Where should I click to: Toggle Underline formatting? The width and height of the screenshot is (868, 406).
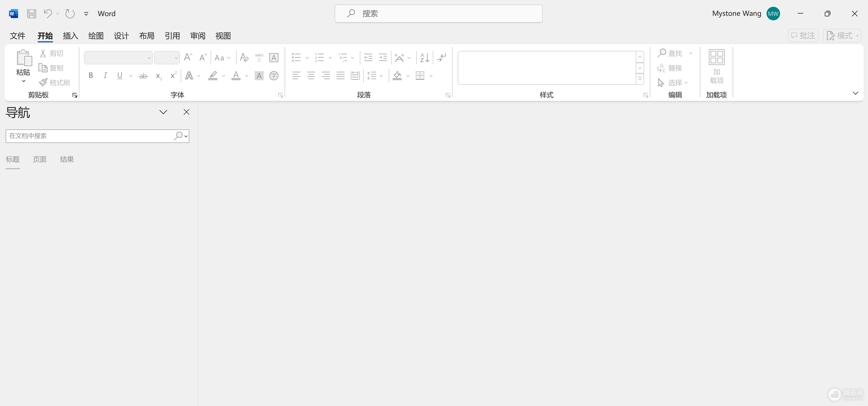point(120,75)
